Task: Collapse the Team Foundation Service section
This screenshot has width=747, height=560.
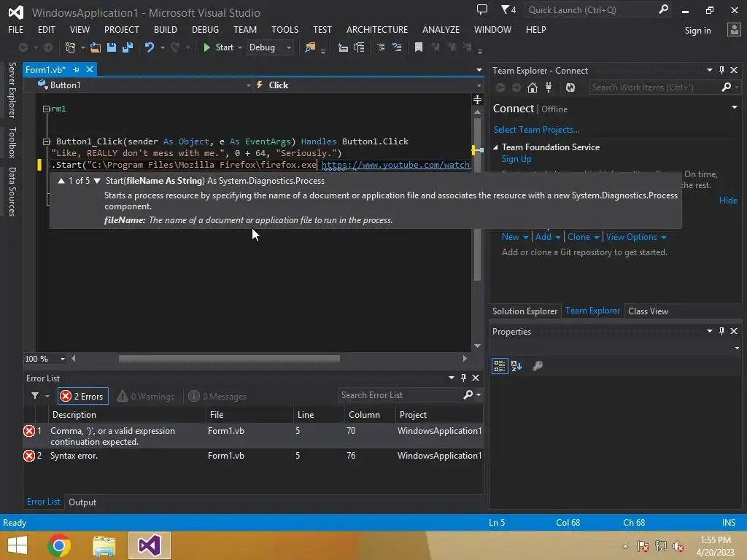Action: 495,147
